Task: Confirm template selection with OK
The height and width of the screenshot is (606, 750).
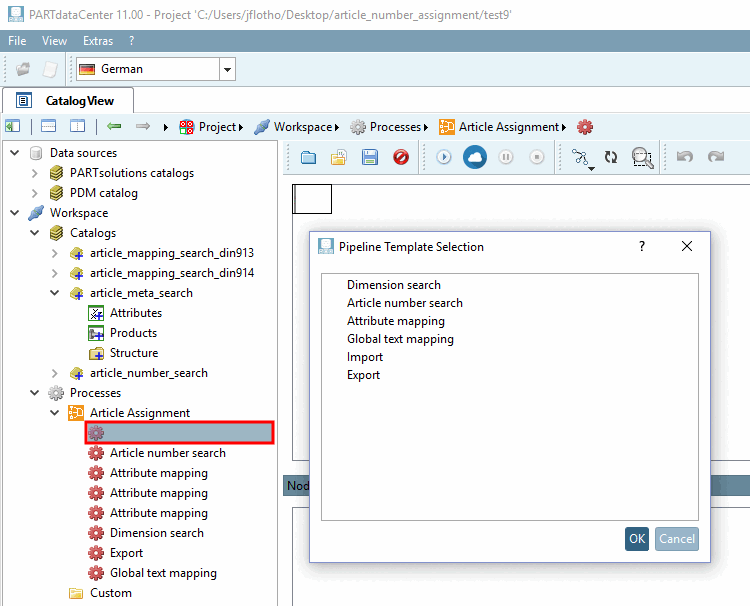Action: [x=637, y=539]
